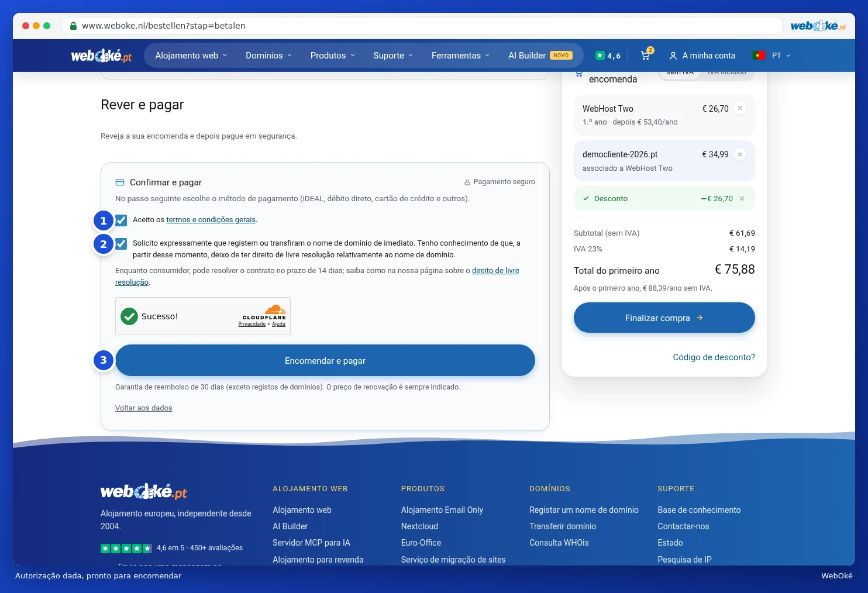Image resolution: width=868 pixels, height=593 pixels.
Task: Open footer Registar um nome de domínio link
Action: click(x=584, y=510)
